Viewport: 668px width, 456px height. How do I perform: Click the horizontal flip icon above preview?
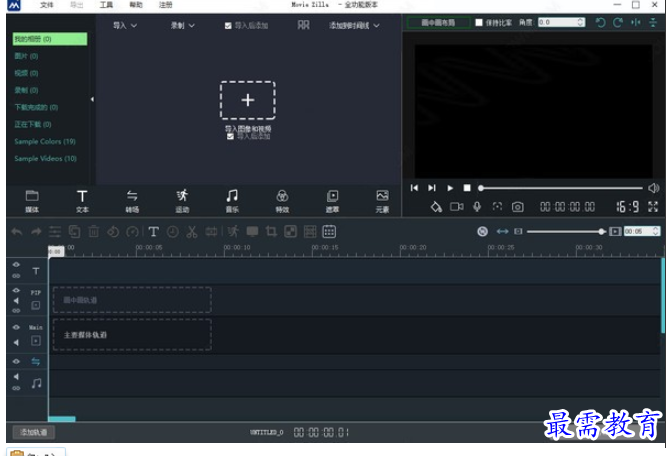pyautogui.click(x=635, y=22)
